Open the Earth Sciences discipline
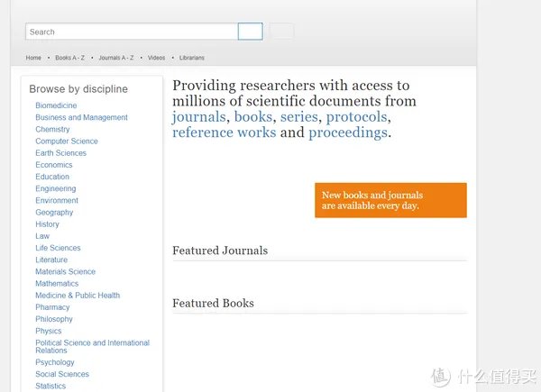541x392 pixels. pos(60,153)
